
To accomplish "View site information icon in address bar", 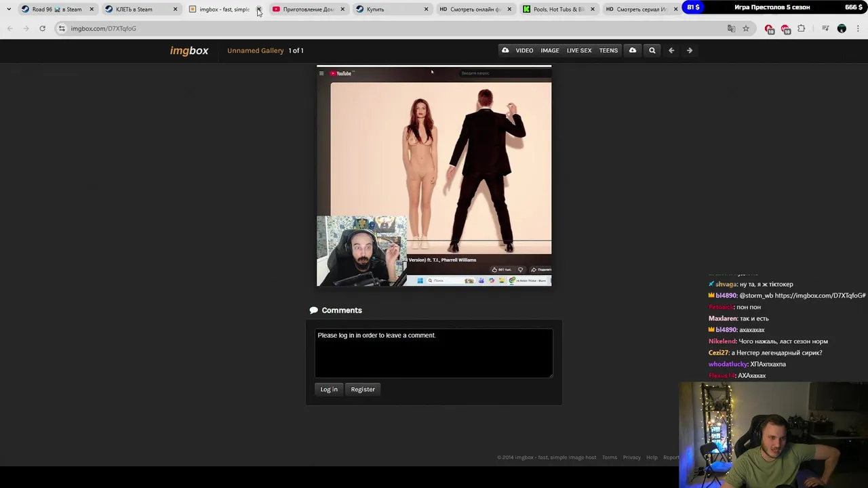I will [x=62, y=28].
